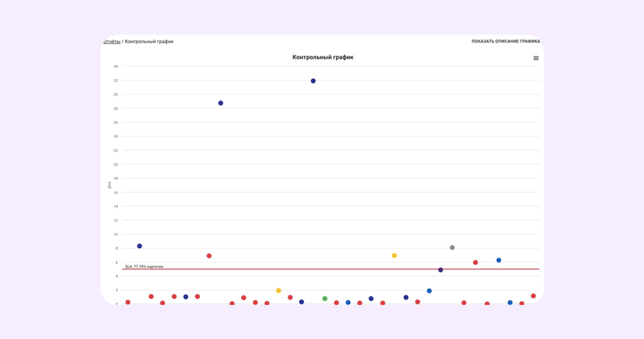Click ПОКАЗАТЬ ОПИСАНИЕ ГРАФИКА button
Screen dimensions: 644x339
pyautogui.click(x=506, y=41)
